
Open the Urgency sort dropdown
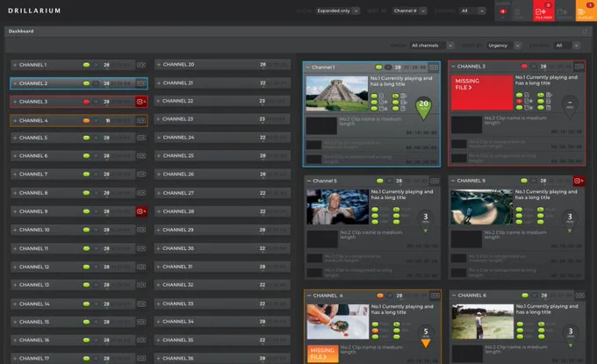click(503, 46)
